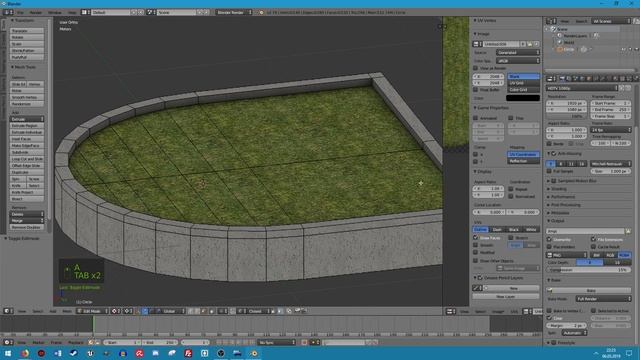Click the Subdivide button

tap(27, 152)
